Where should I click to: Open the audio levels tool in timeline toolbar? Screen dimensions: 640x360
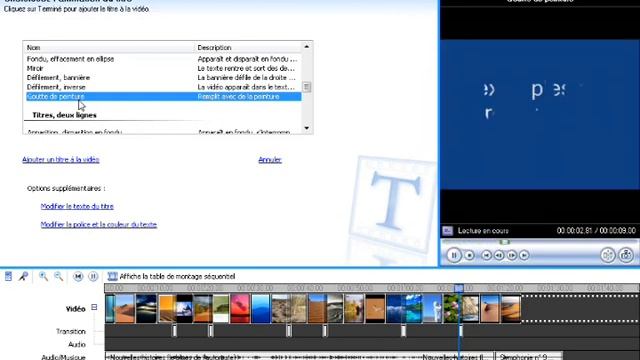(8, 276)
